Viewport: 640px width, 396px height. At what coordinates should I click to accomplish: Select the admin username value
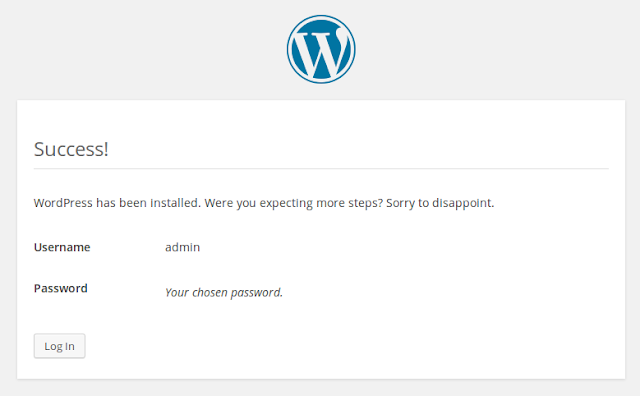click(x=182, y=247)
